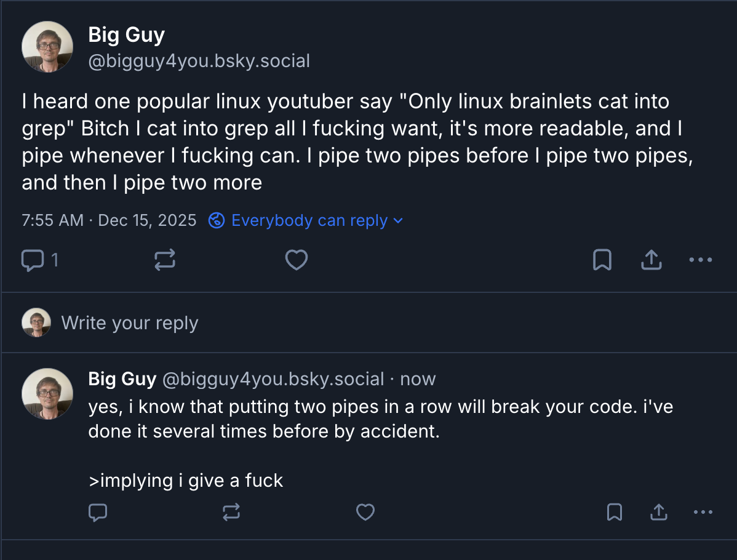Open Big Guy avatar on main post
This screenshot has width=737, height=560.
(x=47, y=47)
